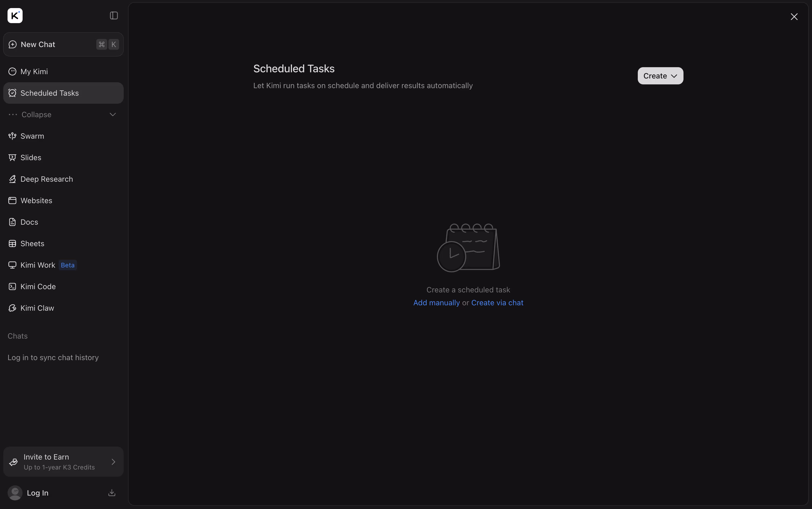Click the Swarm icon
The height and width of the screenshot is (509, 812).
12,136
